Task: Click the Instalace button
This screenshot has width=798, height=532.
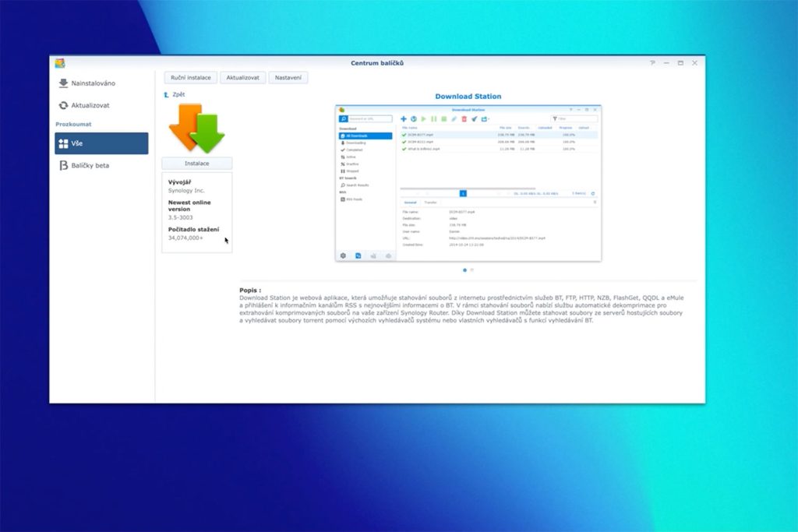Action: (197, 164)
